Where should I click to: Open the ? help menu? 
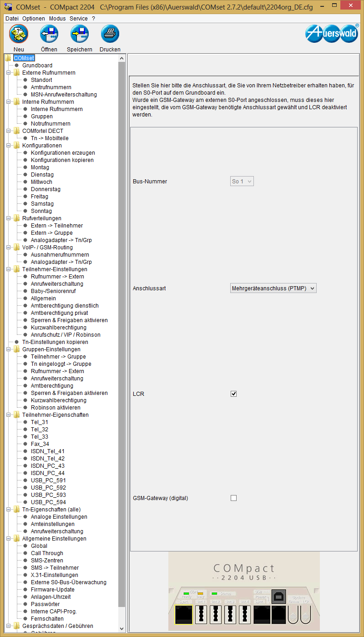[93, 19]
